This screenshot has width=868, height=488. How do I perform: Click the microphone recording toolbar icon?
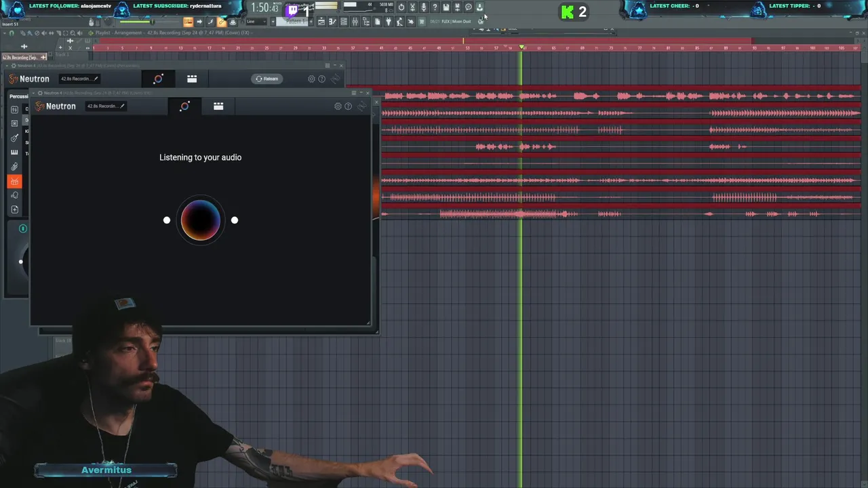point(423,7)
